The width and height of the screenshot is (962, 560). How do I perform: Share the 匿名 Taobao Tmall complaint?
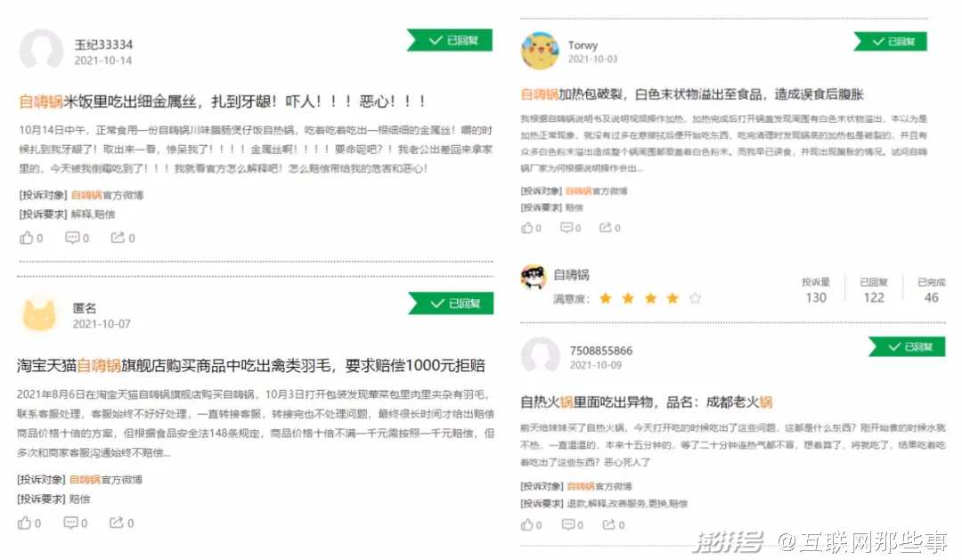[116, 523]
